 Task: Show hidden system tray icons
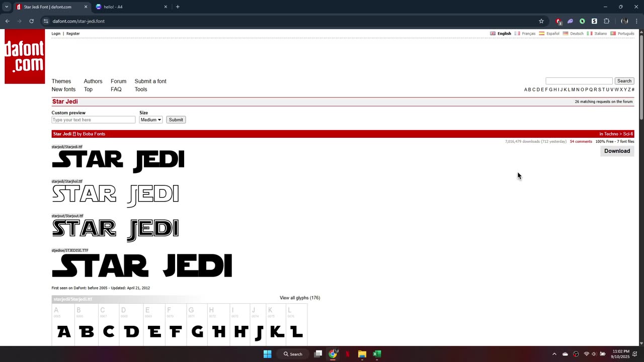click(554, 354)
